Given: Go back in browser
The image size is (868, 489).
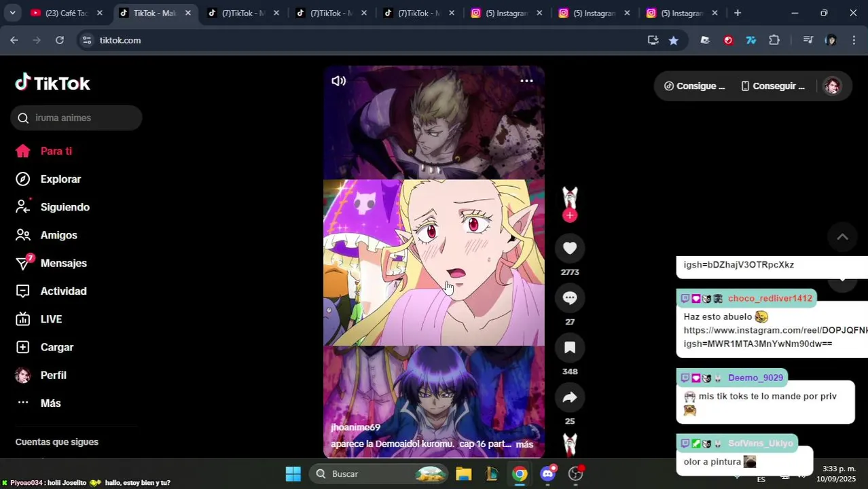Looking at the screenshot, I should [x=14, y=40].
